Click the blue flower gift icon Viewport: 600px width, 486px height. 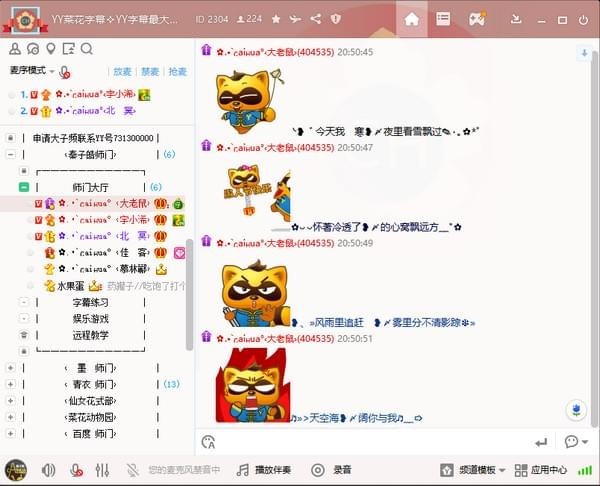(x=576, y=410)
